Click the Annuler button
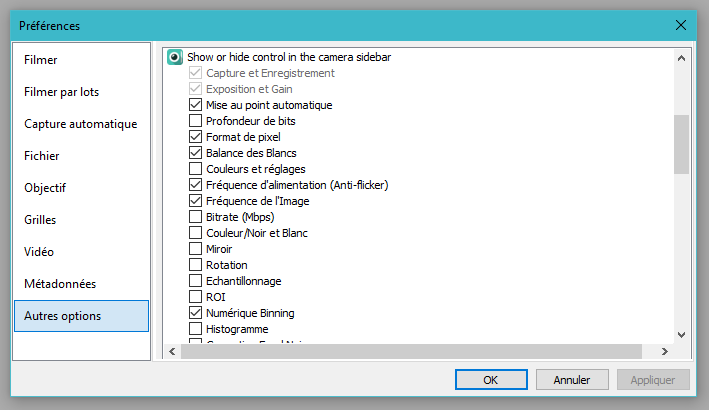The image size is (709, 410). point(572,380)
